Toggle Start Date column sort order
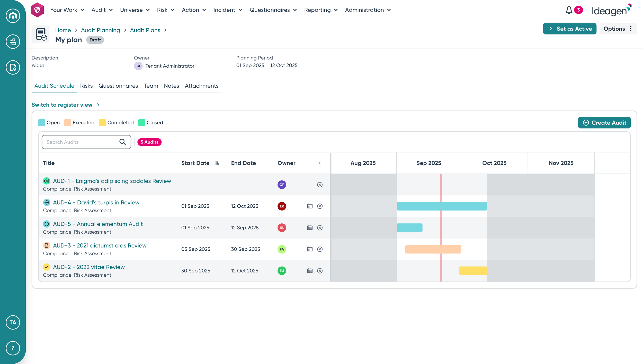This screenshot has height=364, width=643. [217, 163]
